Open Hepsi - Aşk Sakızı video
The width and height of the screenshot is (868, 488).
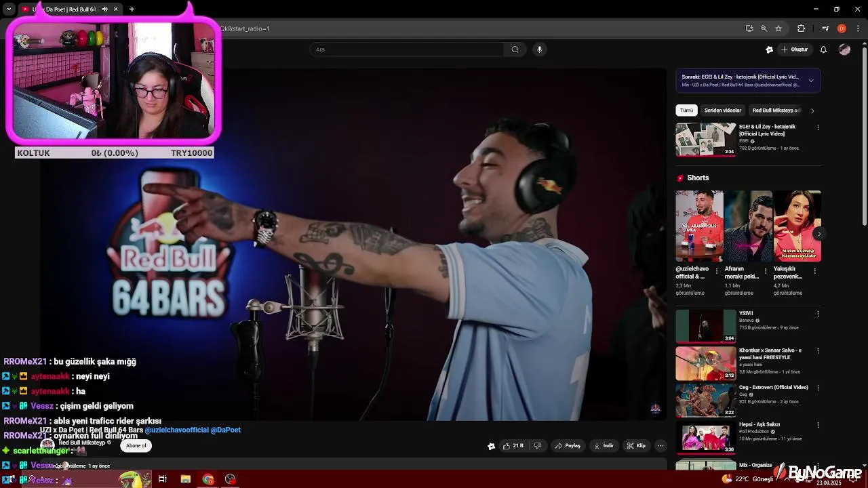point(705,437)
